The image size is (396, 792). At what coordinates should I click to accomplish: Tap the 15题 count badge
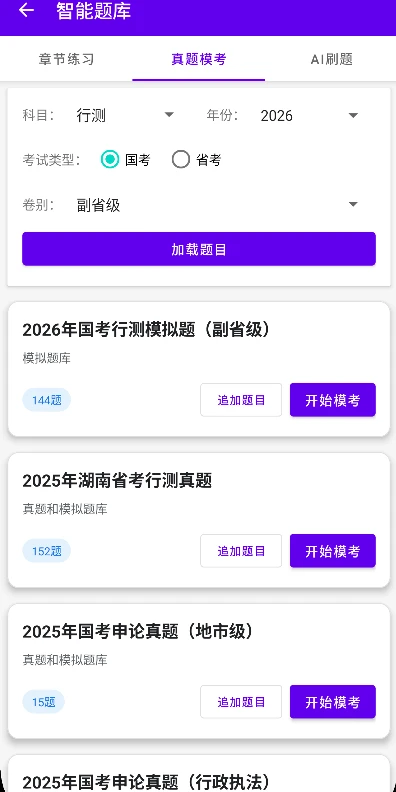[x=43, y=702]
